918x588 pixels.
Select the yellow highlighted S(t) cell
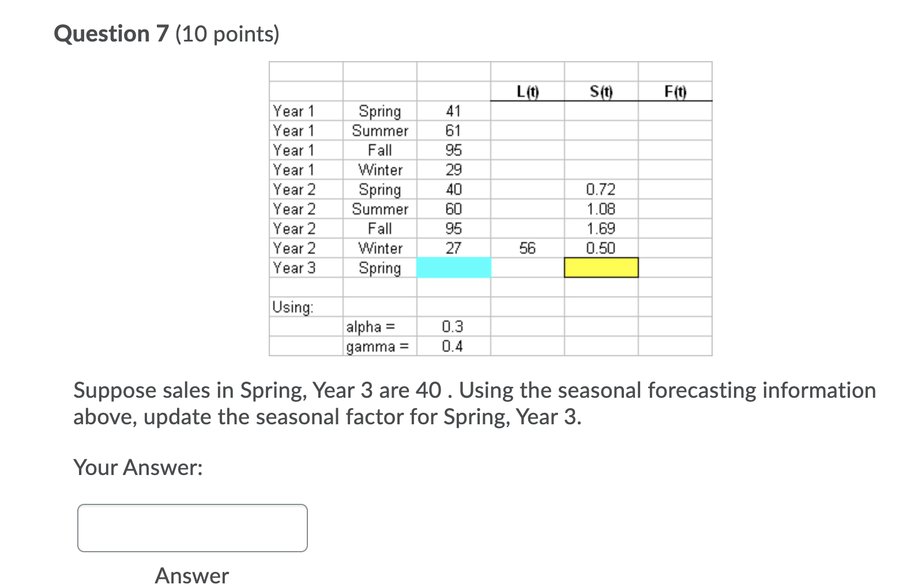[x=601, y=267]
